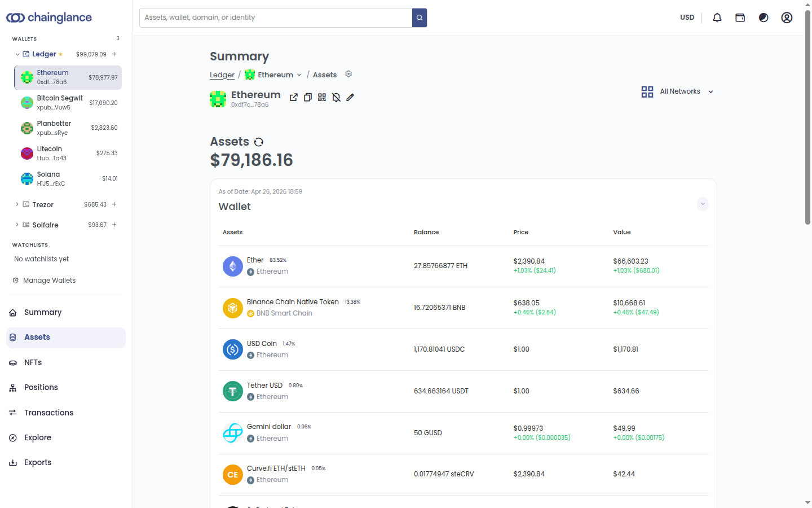Select the Ethereum wallet in sidebar
Image resolution: width=812 pixels, height=508 pixels.
tap(68, 77)
